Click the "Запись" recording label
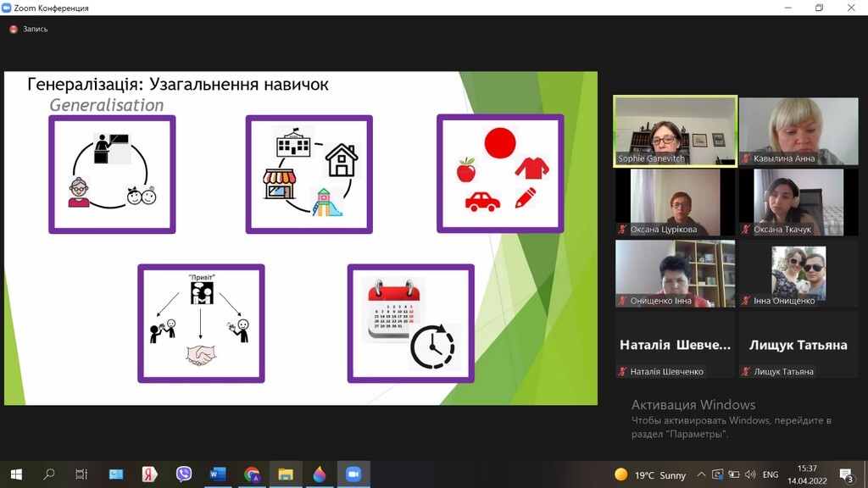The width and height of the screenshot is (868, 488). pyautogui.click(x=35, y=29)
